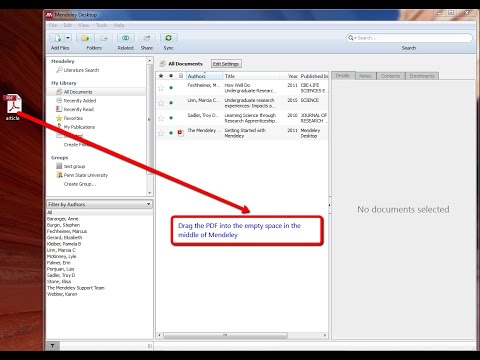Switch to the Contents tab

point(390,76)
